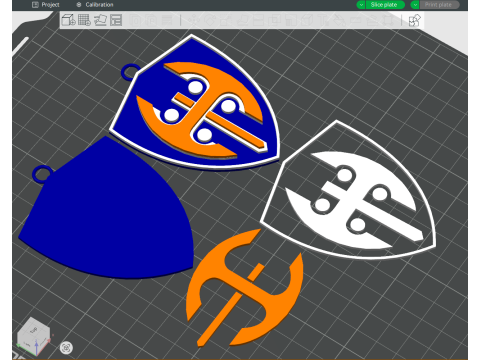Click the Add object cube icon

click(x=69, y=20)
